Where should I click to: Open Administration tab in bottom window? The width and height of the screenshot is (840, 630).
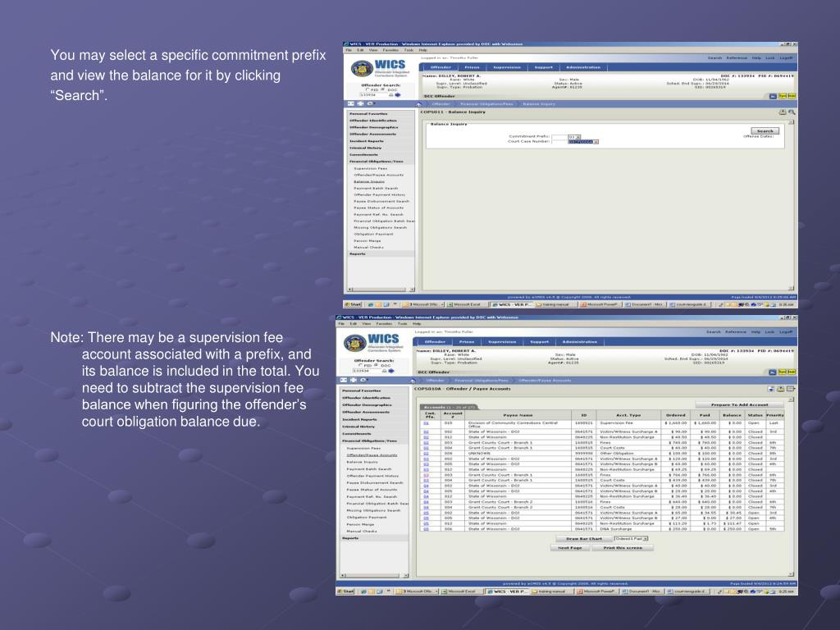(x=579, y=342)
